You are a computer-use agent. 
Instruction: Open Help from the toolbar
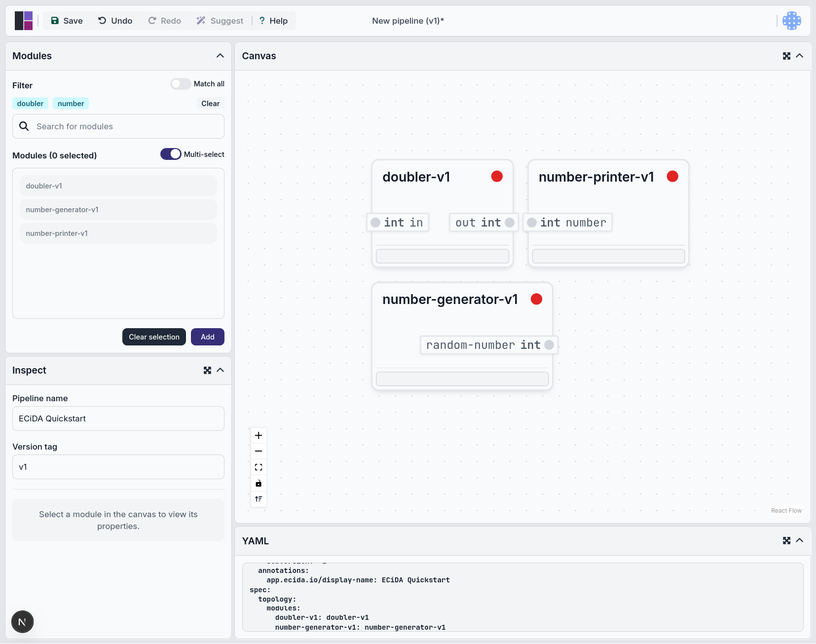click(274, 21)
